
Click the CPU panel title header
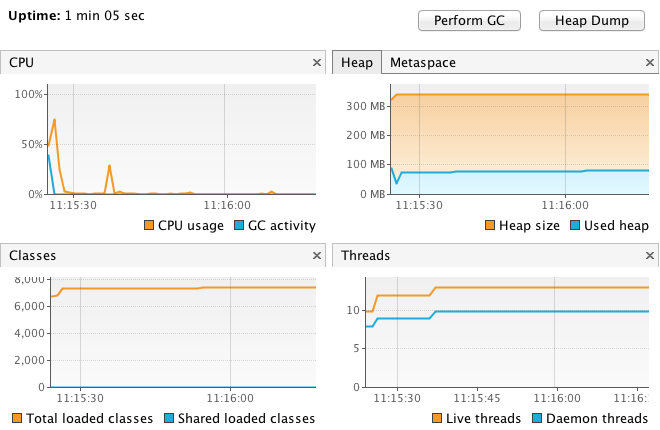(x=21, y=63)
